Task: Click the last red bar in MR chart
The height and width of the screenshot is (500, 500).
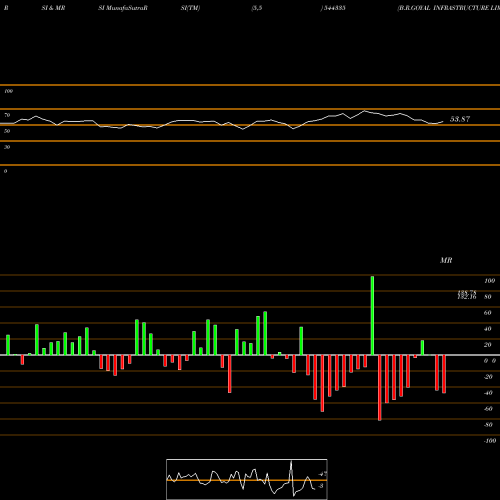Action: pyautogui.click(x=444, y=374)
